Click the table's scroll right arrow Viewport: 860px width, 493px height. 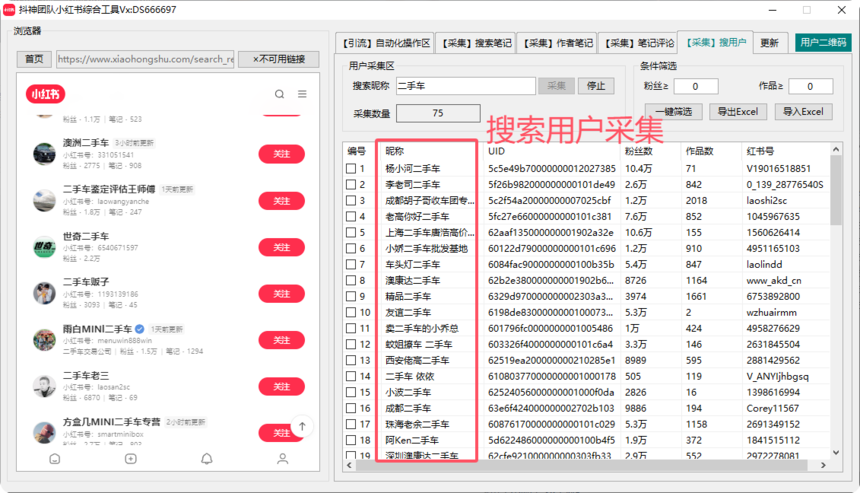point(823,465)
